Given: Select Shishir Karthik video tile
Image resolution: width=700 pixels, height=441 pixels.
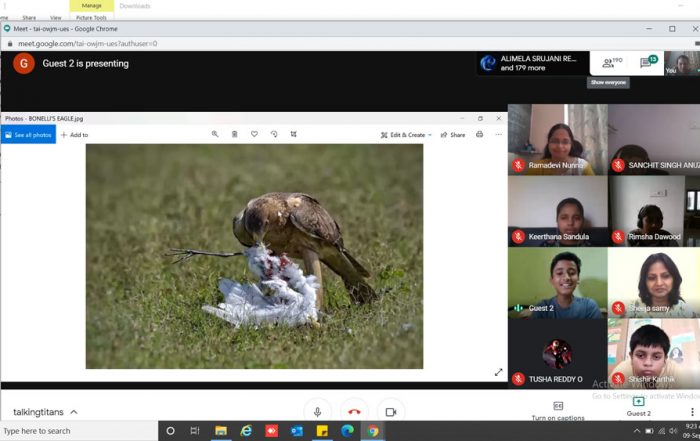Looking at the screenshot, I should coord(654,354).
